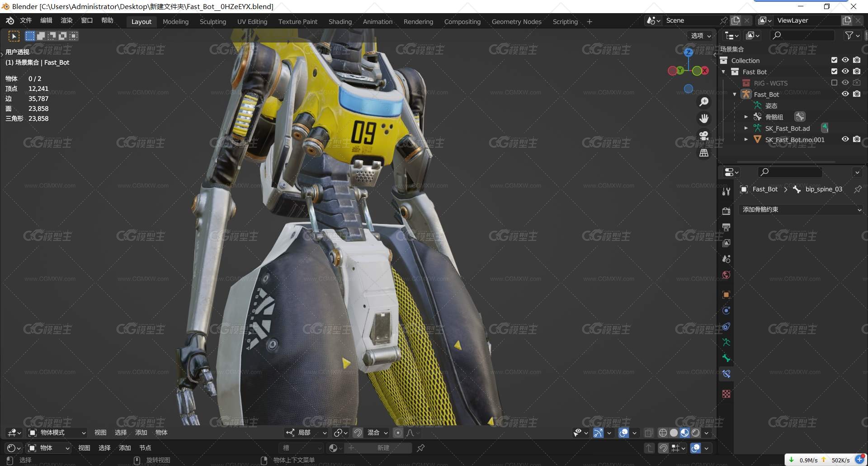868x466 pixels.
Task: Collapse the Fast Bot collection
Action: pos(723,72)
